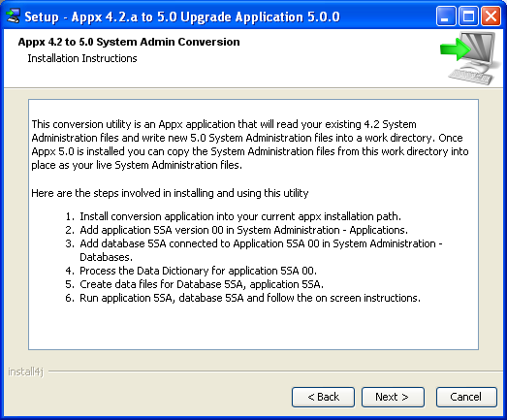This screenshot has width=507, height=420.
Task: Click the 'Here are the steps involved' line
Action: click(x=170, y=193)
